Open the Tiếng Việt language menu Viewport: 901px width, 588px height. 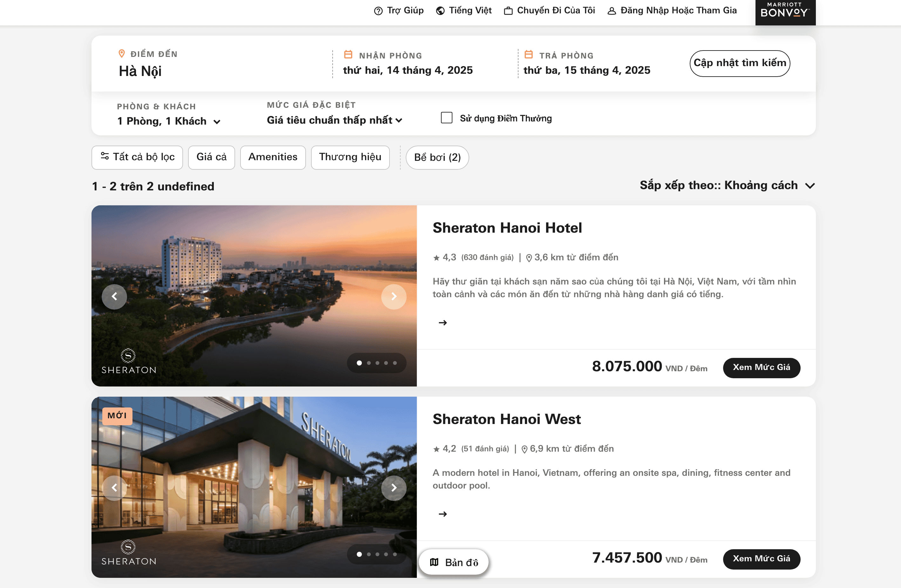click(464, 10)
